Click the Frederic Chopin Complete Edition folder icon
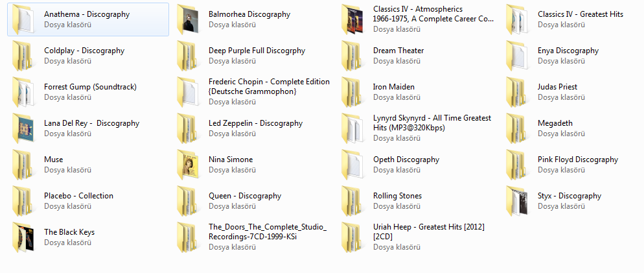The image size is (644, 273). click(x=189, y=92)
